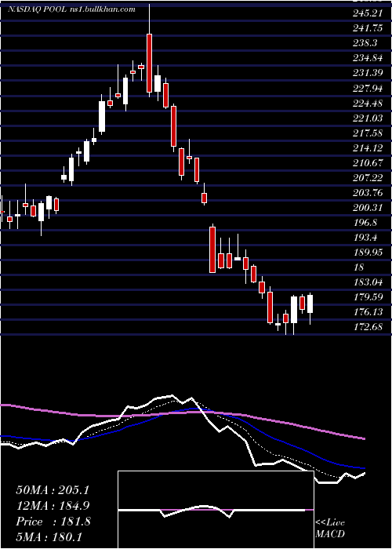392x549 pixels.
Task: Click the 234.84 price axis label
Action: (x=367, y=59)
